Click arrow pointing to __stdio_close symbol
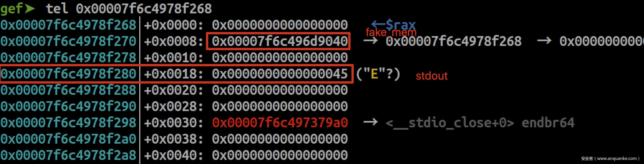 (x=371, y=122)
